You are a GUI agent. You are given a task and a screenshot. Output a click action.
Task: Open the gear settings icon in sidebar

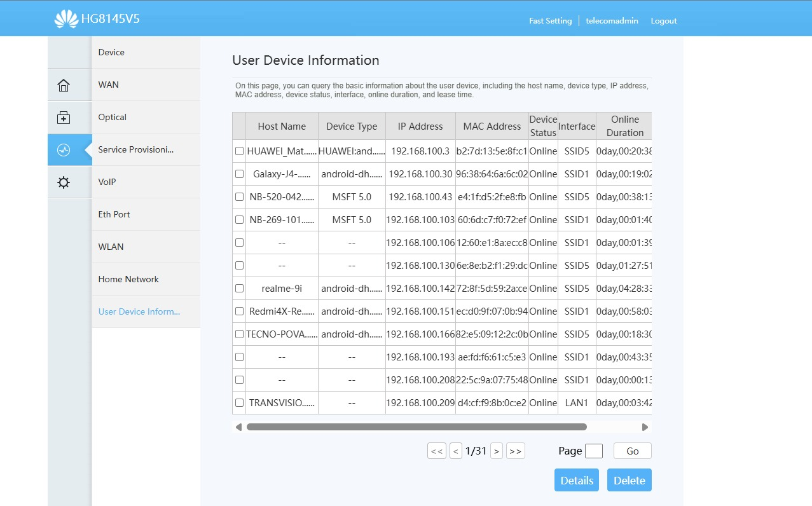pos(64,182)
